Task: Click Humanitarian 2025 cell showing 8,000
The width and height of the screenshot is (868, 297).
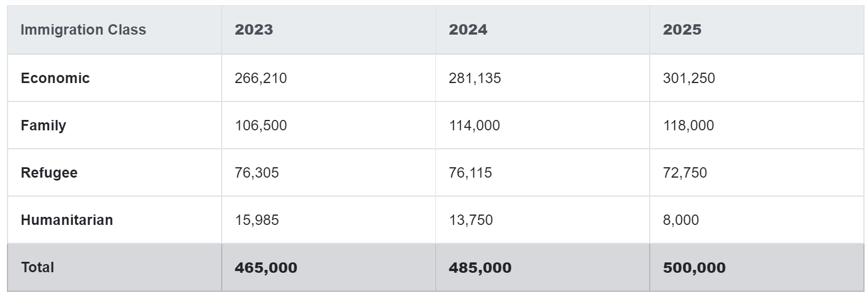Action: 681,220
